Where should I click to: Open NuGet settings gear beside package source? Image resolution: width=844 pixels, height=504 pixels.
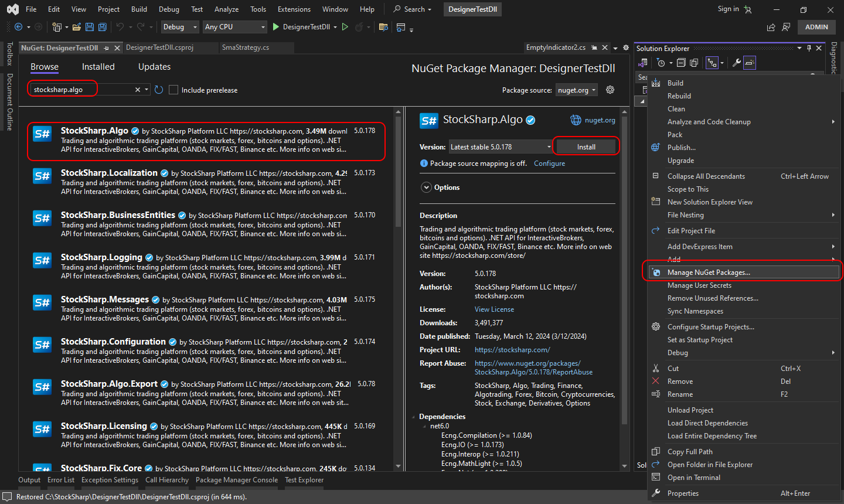pos(610,90)
